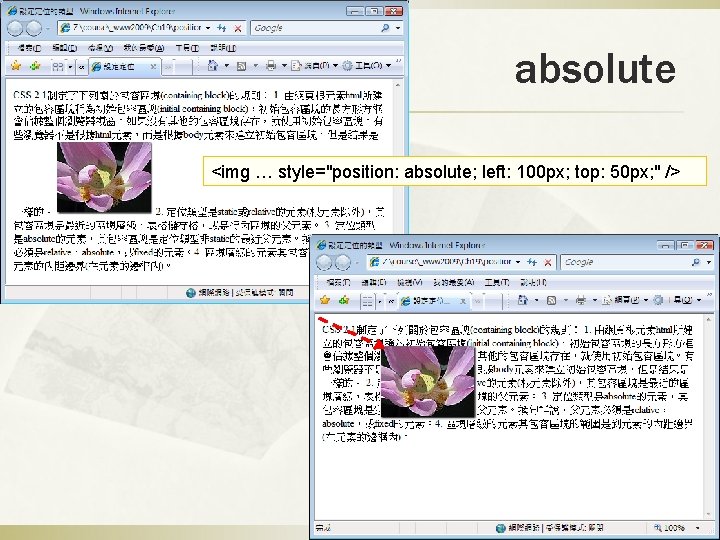Viewport: 720px width, 540px height.
Task: Open Quick Tabs dropdown arrow in back IE window
Action: 70,67
